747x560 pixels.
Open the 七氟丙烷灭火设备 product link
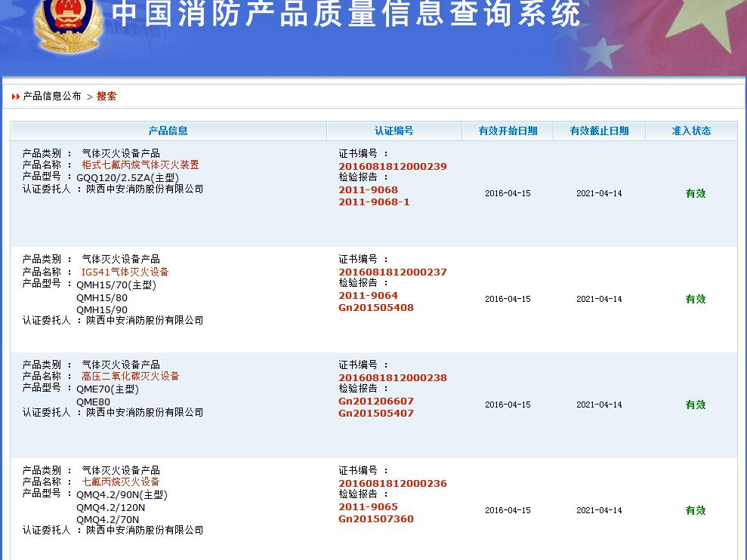pos(121,482)
